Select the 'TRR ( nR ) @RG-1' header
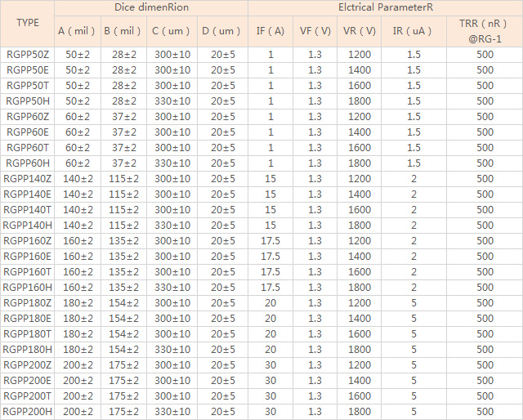Image resolution: width=523 pixels, height=420 pixels. (483, 31)
